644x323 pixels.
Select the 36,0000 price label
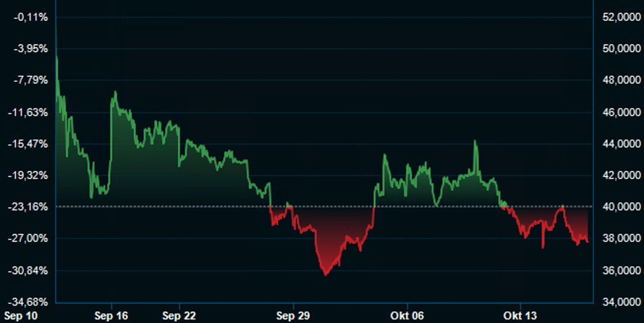tap(621, 270)
